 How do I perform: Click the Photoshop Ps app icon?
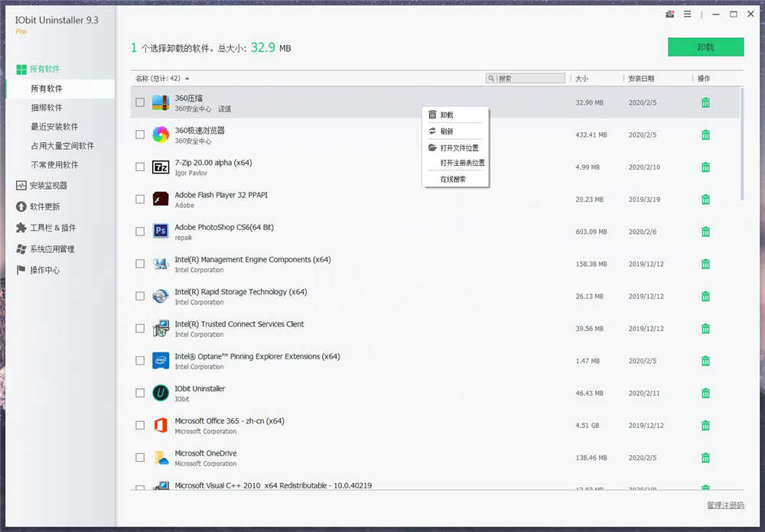161,231
